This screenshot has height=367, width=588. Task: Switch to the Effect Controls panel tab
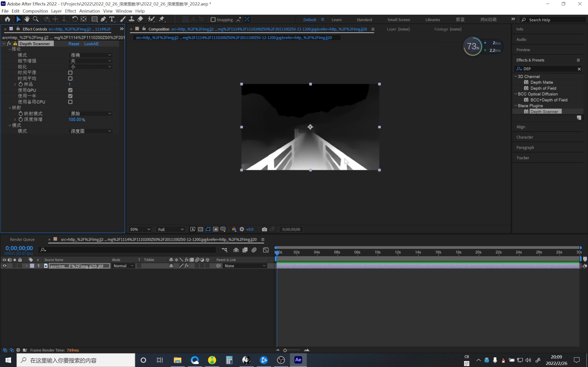click(x=35, y=29)
